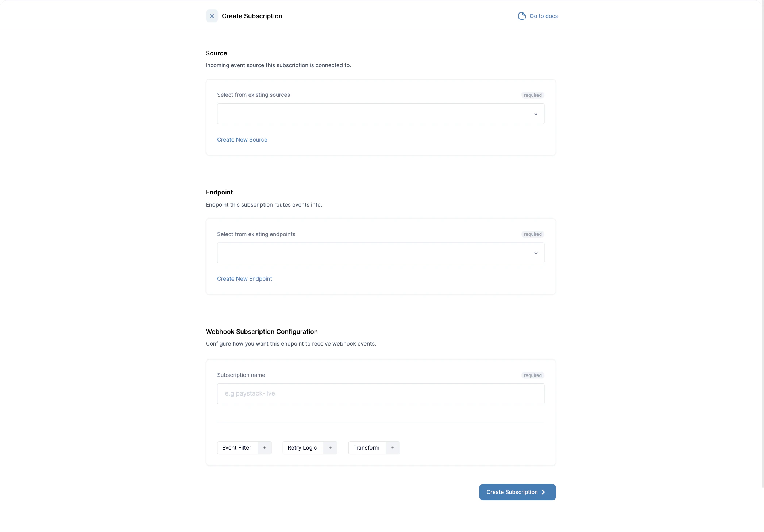
Task: Select the Transform option
Action: coord(366,448)
